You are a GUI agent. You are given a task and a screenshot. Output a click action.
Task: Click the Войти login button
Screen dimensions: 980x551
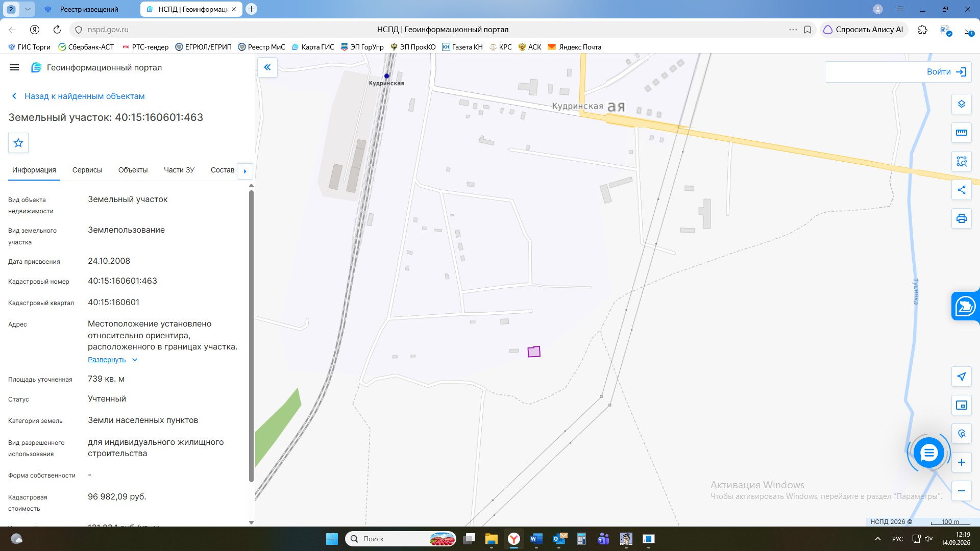898,72
